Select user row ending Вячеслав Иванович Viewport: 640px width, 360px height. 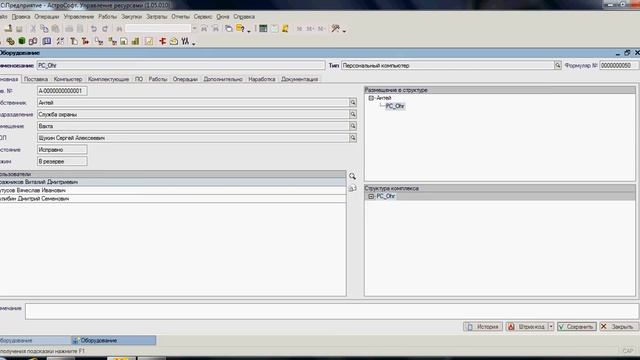coord(172,191)
